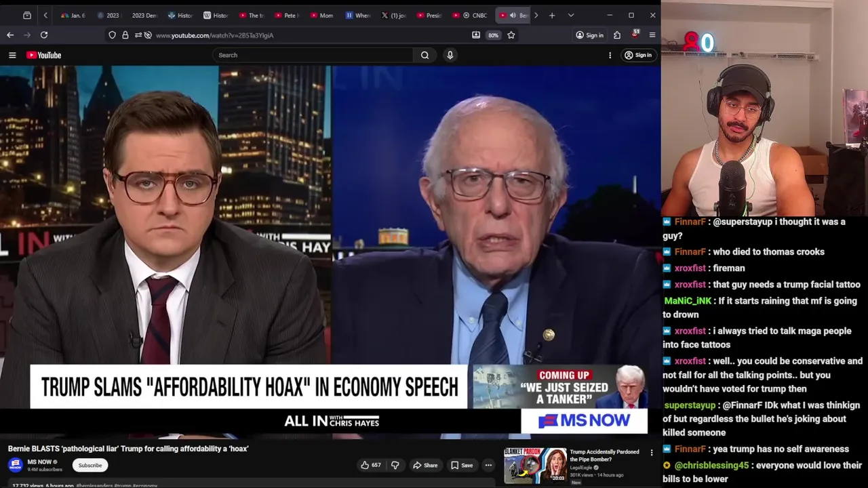
Task: Click the browser toolbar Sign in button
Action: click(589, 35)
